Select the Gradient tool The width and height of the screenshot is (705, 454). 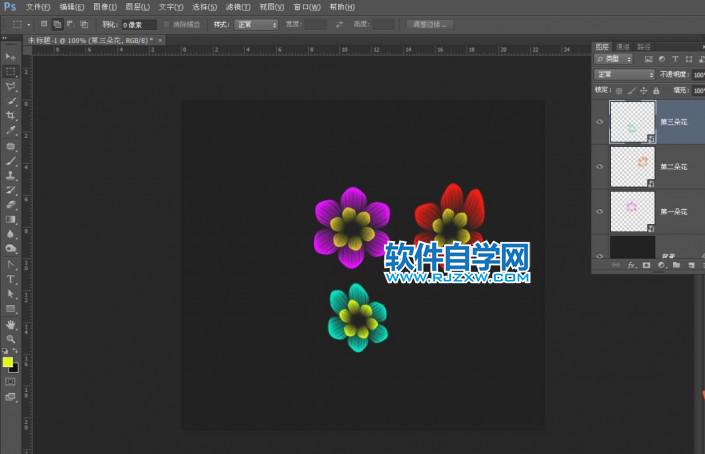(10, 219)
